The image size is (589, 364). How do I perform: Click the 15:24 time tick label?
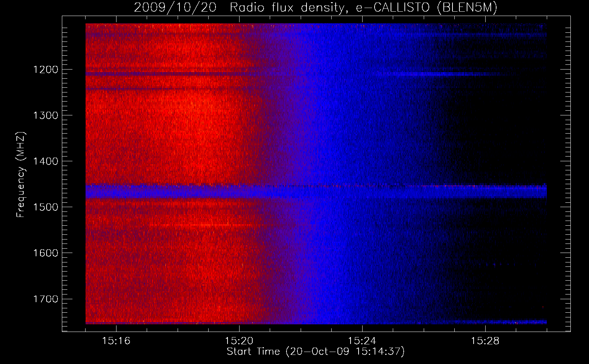point(362,341)
